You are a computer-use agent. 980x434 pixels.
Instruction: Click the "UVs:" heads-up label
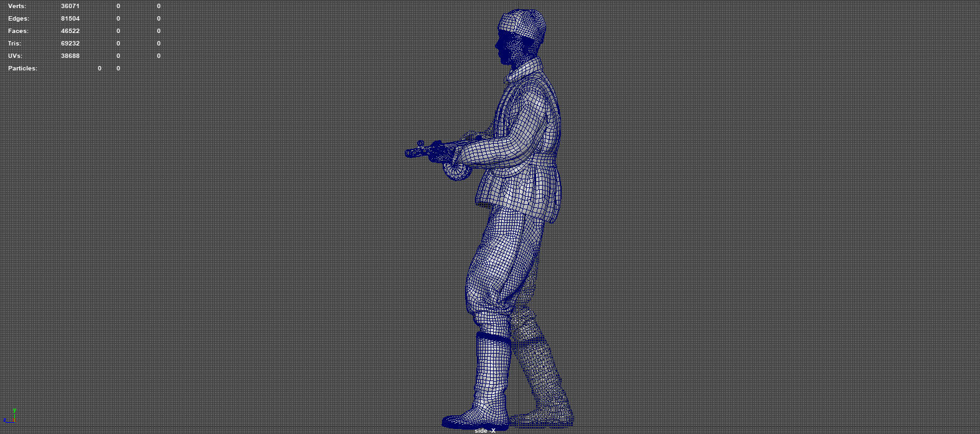click(x=15, y=55)
